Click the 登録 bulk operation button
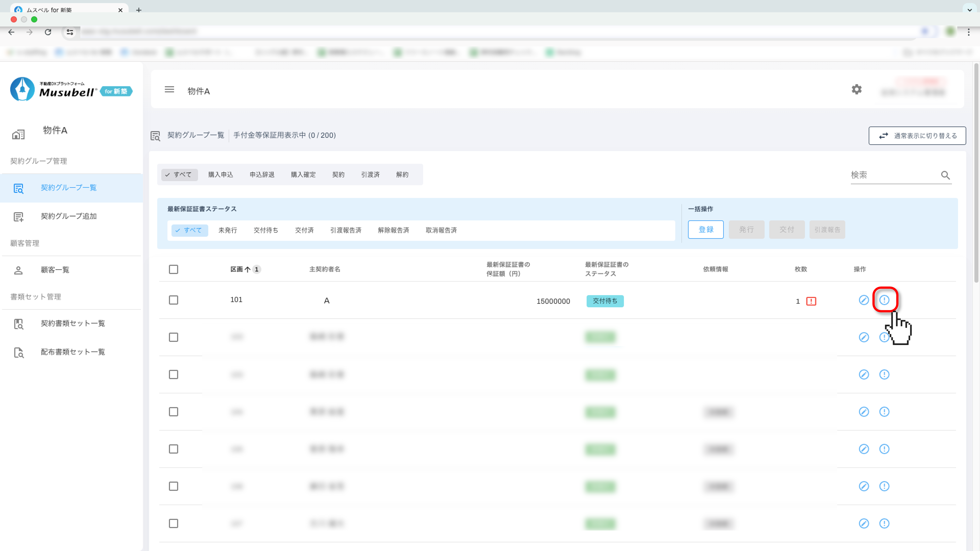The width and height of the screenshot is (980, 551). [706, 230]
